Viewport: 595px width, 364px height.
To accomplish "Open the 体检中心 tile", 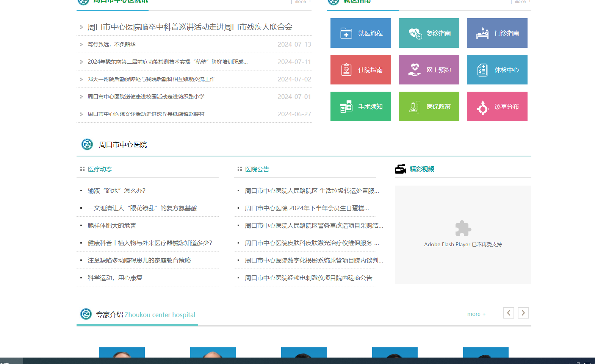I will click(x=497, y=70).
